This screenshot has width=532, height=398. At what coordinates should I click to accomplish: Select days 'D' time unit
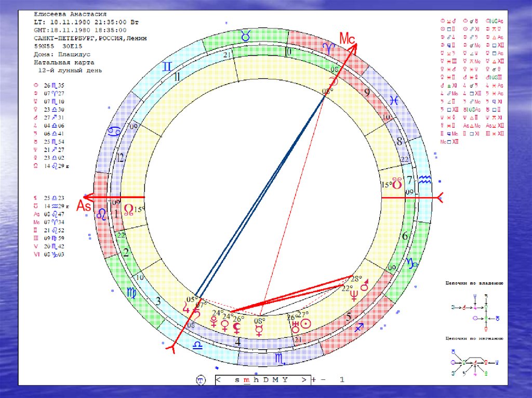coord(265,380)
